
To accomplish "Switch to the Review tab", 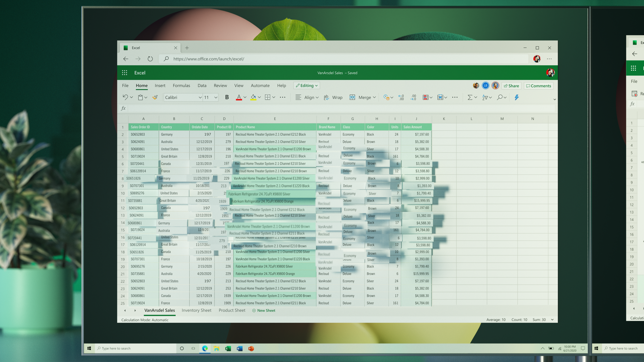I will point(220,85).
